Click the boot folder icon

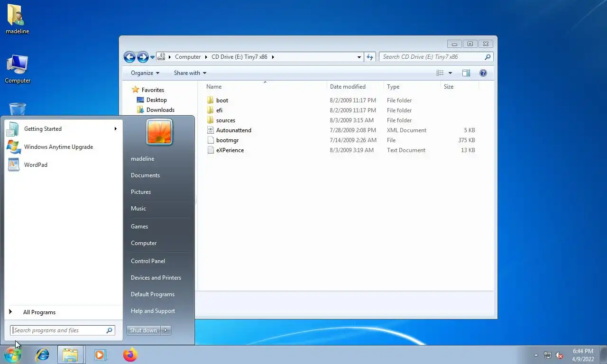pos(211,100)
